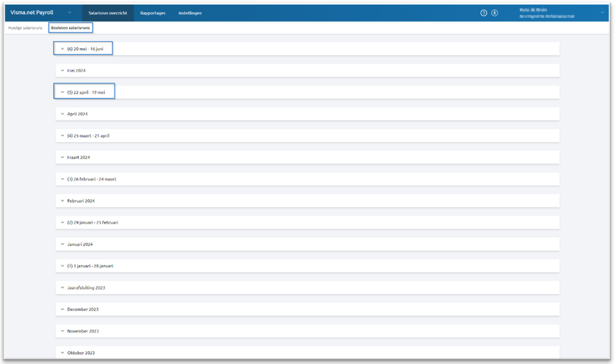Click the Visma.net Payroll title
The height and width of the screenshot is (364, 615).
click(32, 12)
